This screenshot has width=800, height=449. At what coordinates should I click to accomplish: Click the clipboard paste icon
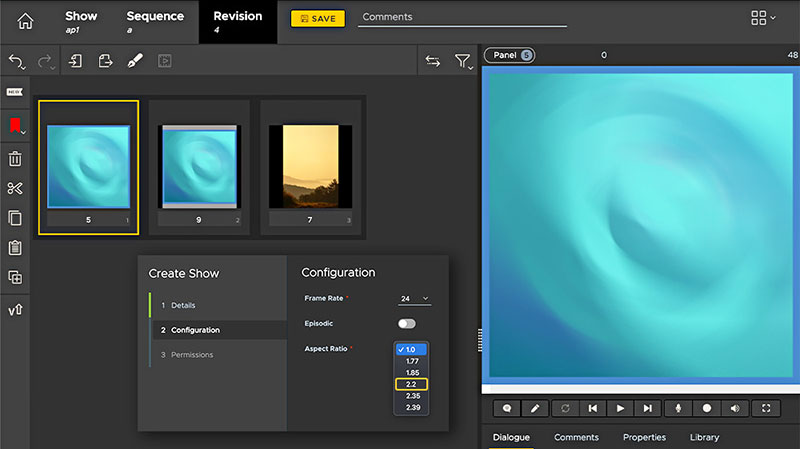pyautogui.click(x=15, y=247)
